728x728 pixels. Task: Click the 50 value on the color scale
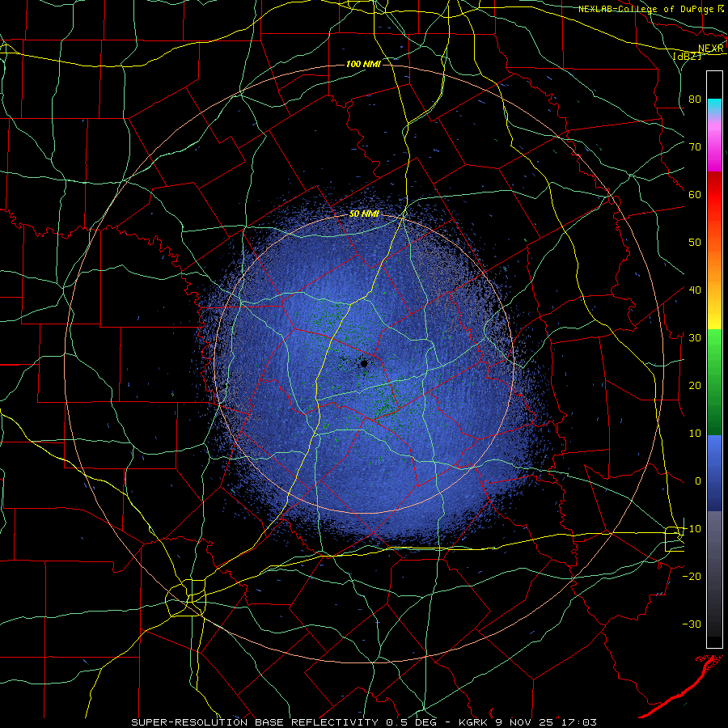(695, 243)
